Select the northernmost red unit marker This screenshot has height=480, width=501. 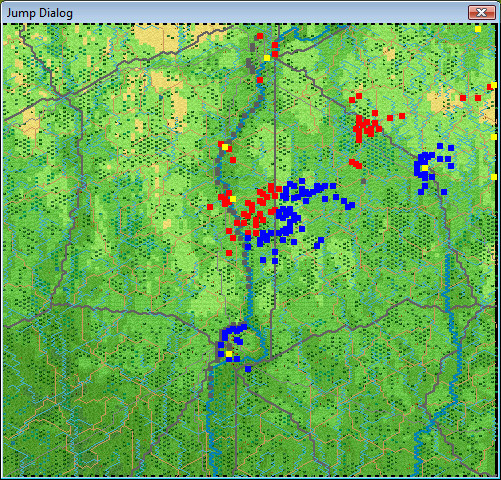tap(260, 36)
